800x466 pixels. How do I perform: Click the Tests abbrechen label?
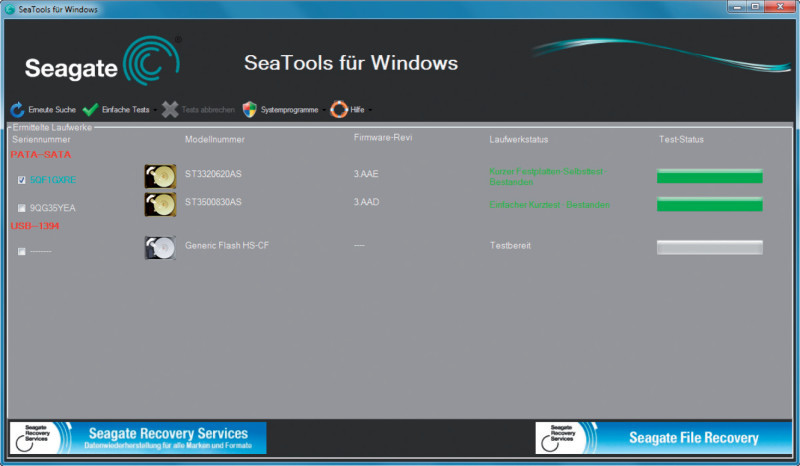[x=208, y=110]
